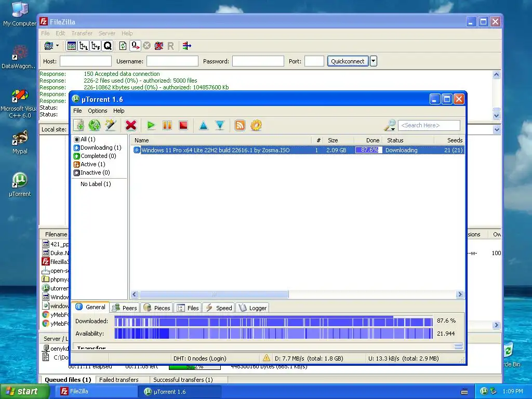532x399 pixels.
Task: Click the Quickconnect button in FileZilla
Action: click(348, 61)
